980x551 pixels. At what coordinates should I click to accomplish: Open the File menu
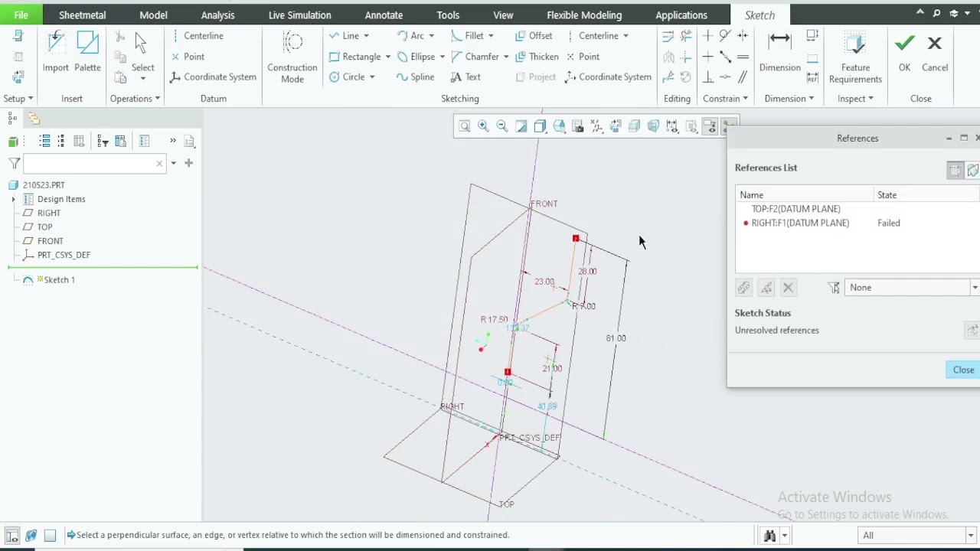21,15
